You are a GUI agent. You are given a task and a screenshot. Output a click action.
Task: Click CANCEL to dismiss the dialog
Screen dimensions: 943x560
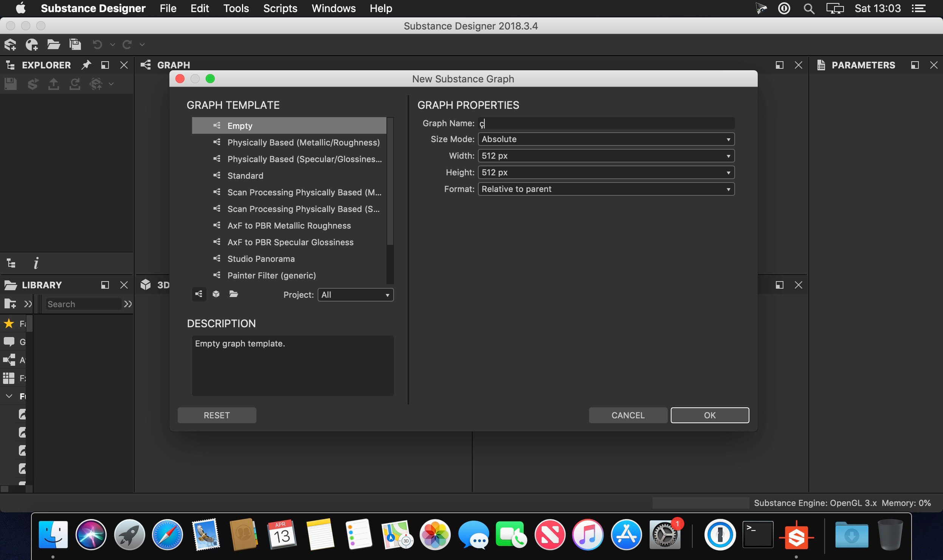pyautogui.click(x=628, y=415)
